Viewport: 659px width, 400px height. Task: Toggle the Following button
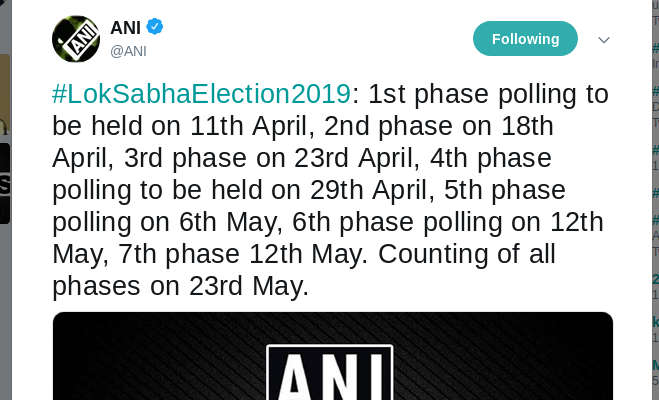pos(525,39)
